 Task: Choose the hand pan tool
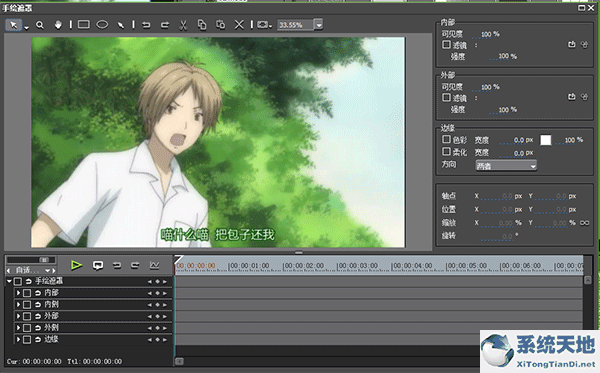pyautogui.click(x=58, y=25)
